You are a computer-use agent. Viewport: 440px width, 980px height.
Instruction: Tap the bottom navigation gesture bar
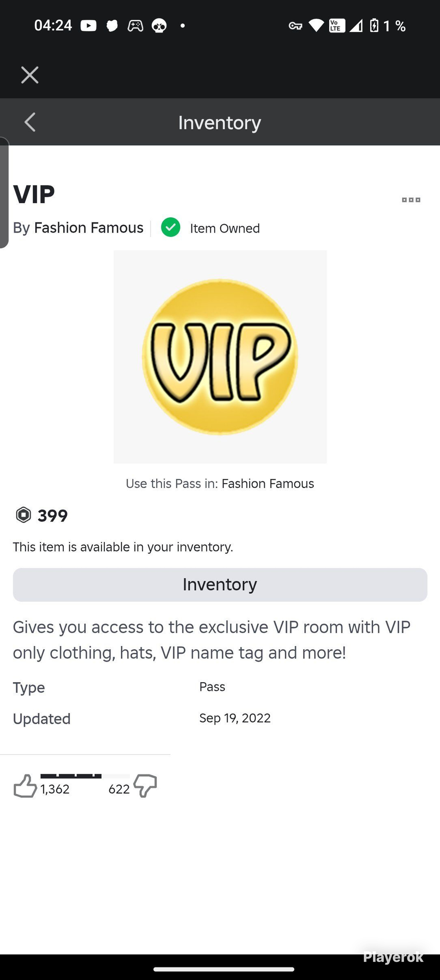(224, 969)
